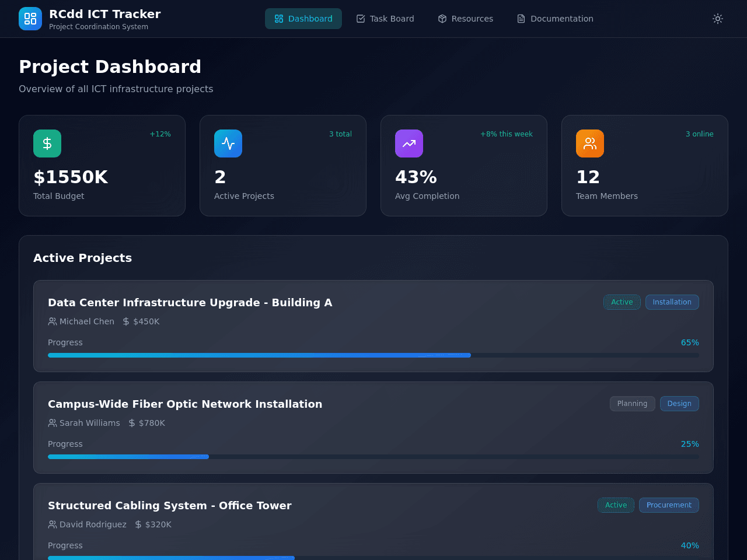
Task: Click the Fiber Optic project 25% progress bar
Action: 373,457
